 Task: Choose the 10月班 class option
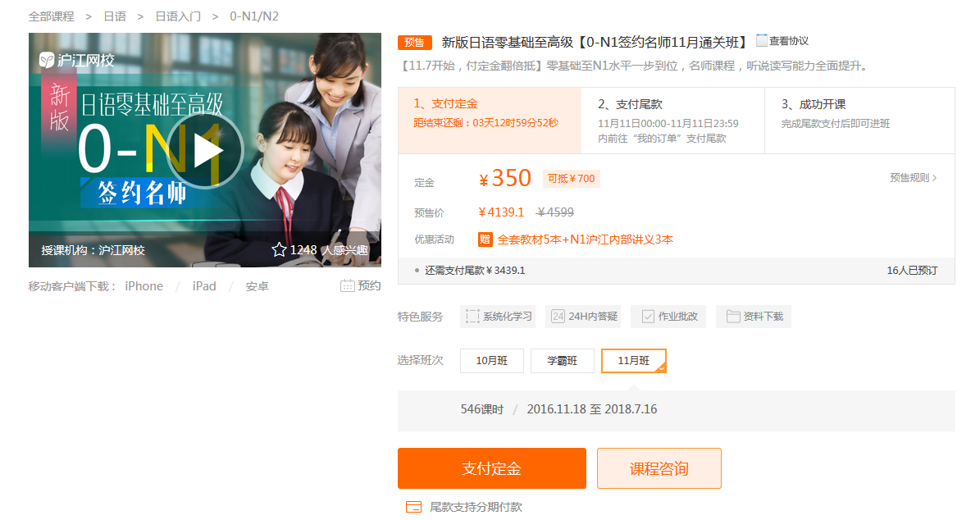[492, 361]
